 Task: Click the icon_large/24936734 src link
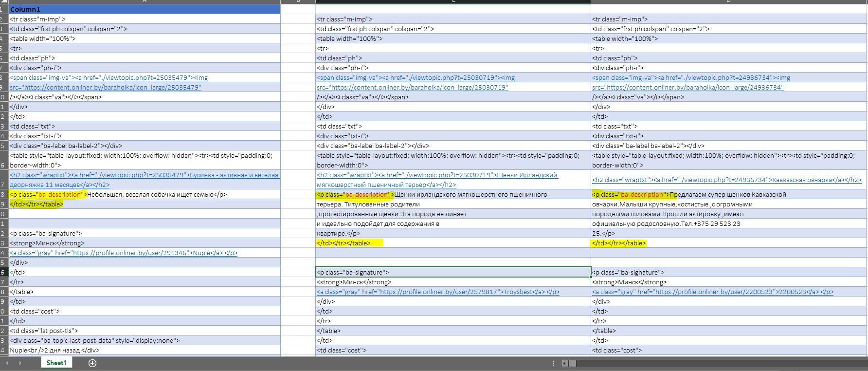[x=688, y=87]
